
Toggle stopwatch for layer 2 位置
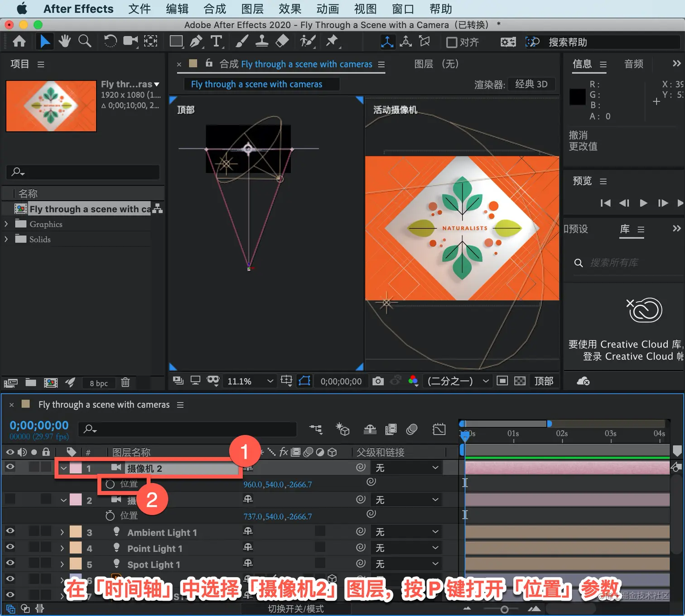point(110,515)
